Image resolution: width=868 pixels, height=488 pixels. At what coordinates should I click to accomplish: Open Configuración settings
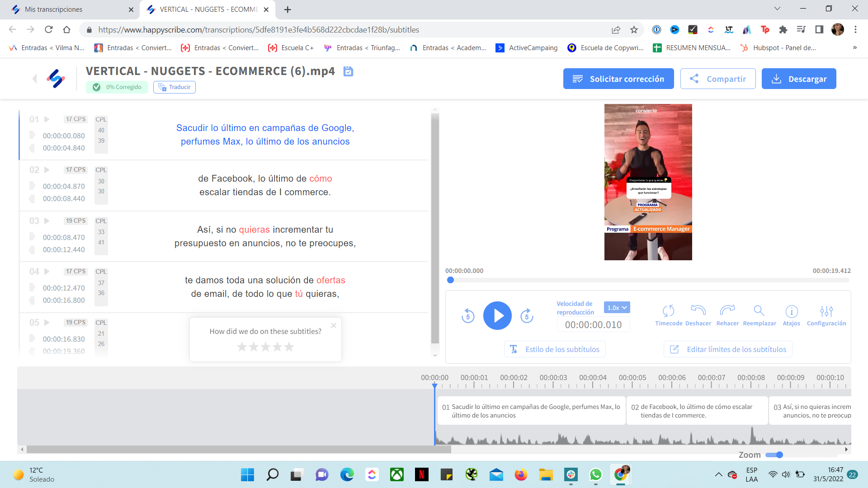pos(826,312)
